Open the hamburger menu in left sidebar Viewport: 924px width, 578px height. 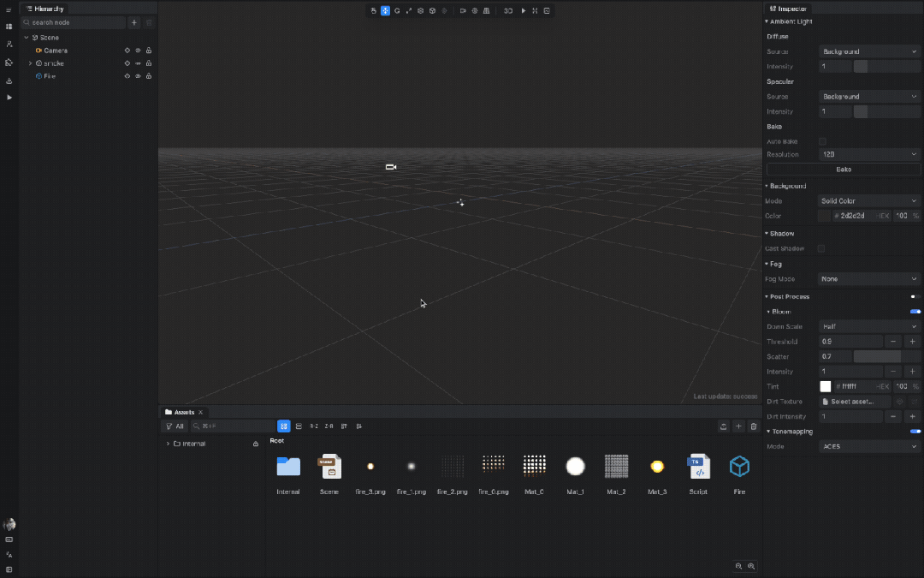[x=9, y=10]
